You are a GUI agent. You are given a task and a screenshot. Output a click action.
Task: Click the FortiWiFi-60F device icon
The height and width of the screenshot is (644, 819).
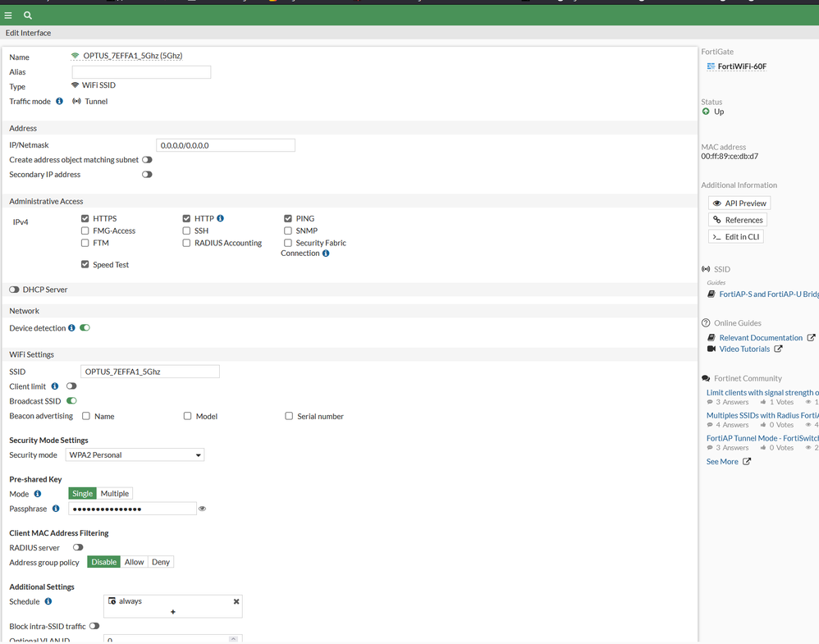pos(711,66)
